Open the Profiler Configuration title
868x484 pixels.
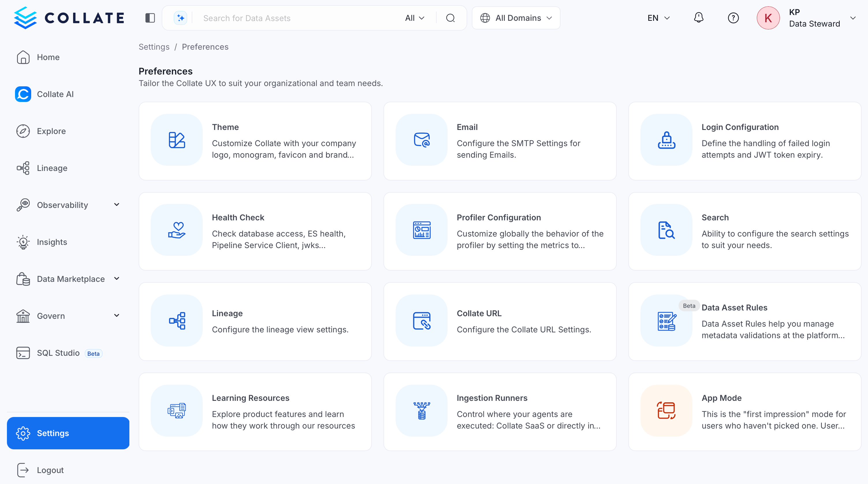499,217
